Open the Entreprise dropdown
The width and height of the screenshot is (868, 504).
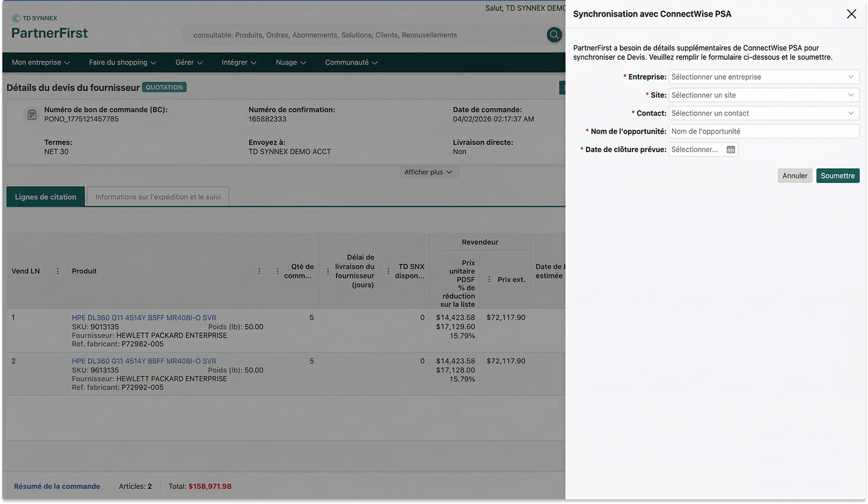[x=764, y=77]
